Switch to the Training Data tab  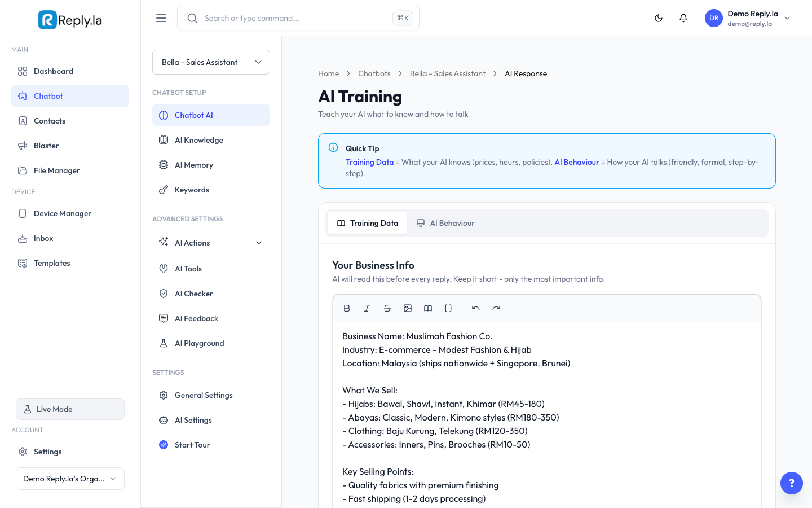[x=367, y=223]
